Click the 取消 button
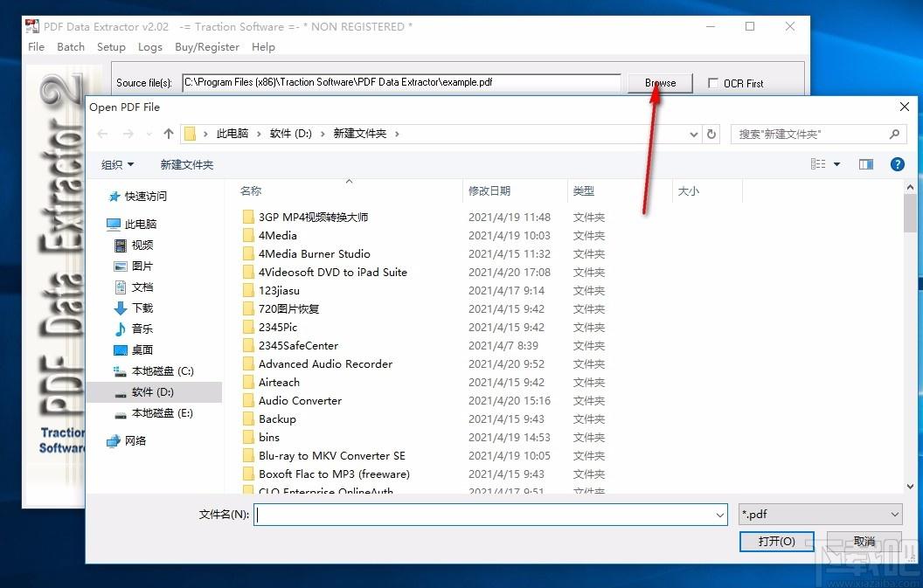Screen dimensions: 923x588 [864, 542]
